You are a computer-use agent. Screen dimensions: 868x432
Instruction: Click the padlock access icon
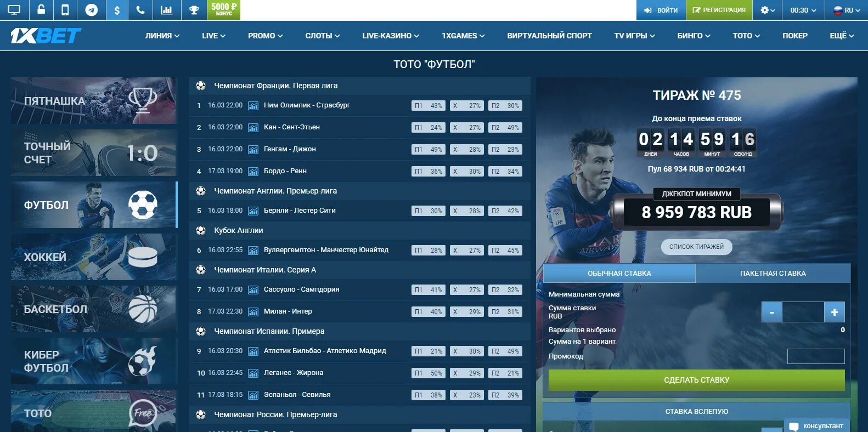coord(41,10)
